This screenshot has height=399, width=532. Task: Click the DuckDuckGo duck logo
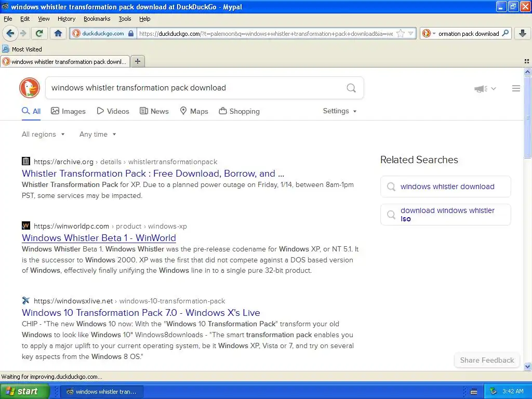click(30, 88)
